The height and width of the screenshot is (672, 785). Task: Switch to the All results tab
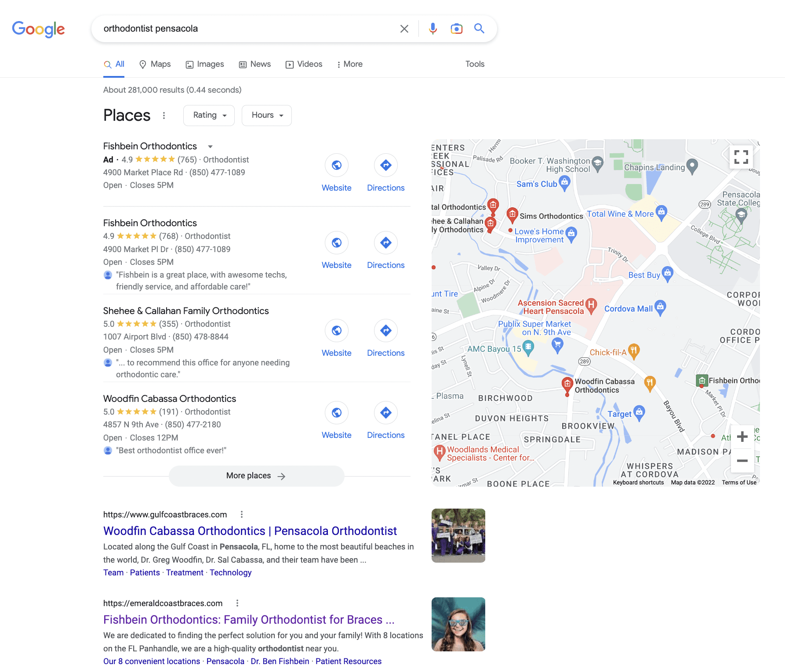[114, 64]
